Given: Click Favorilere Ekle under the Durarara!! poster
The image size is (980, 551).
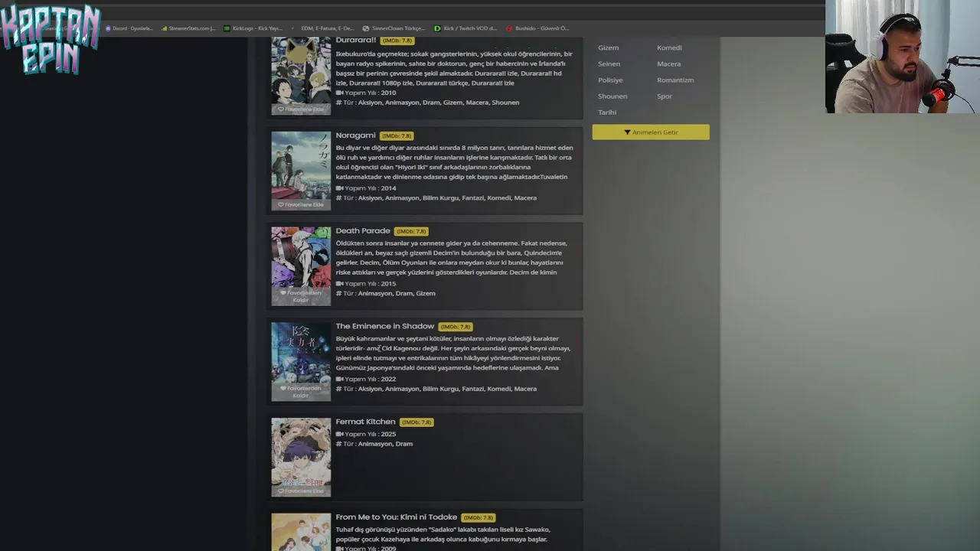Looking at the screenshot, I should point(301,109).
